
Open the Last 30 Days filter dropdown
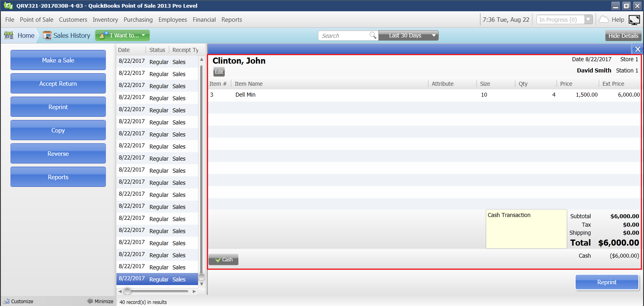coord(408,35)
